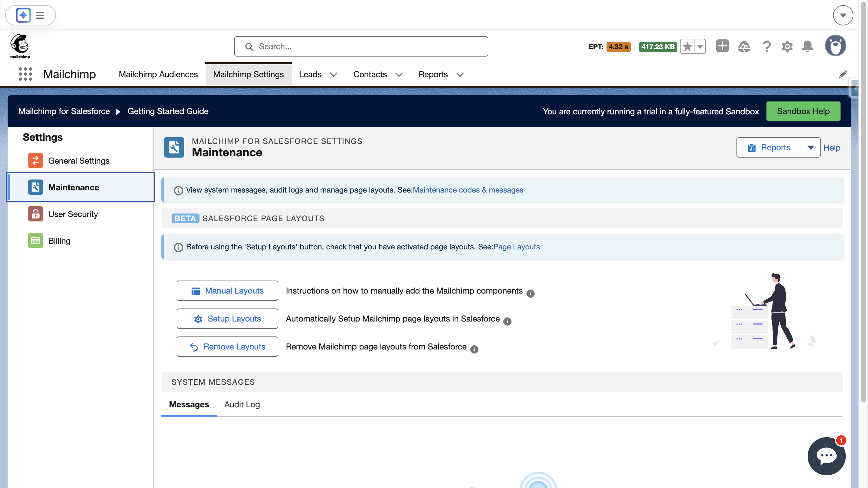Click info icon beside Manual Layouts description
The image size is (868, 488).
point(530,294)
